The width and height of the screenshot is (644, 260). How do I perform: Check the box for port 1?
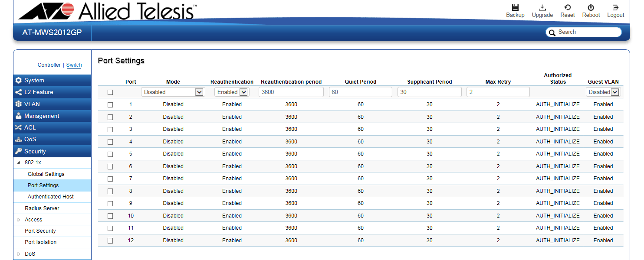pos(110,105)
